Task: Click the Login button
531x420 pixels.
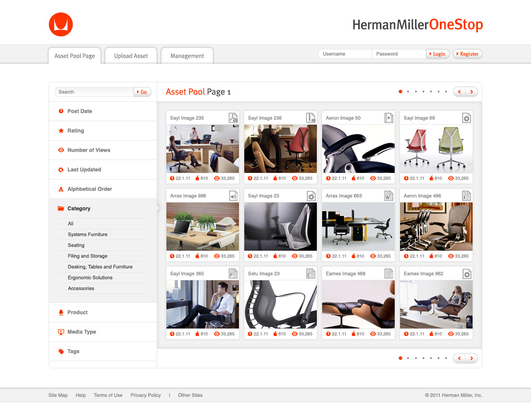Action: point(438,54)
